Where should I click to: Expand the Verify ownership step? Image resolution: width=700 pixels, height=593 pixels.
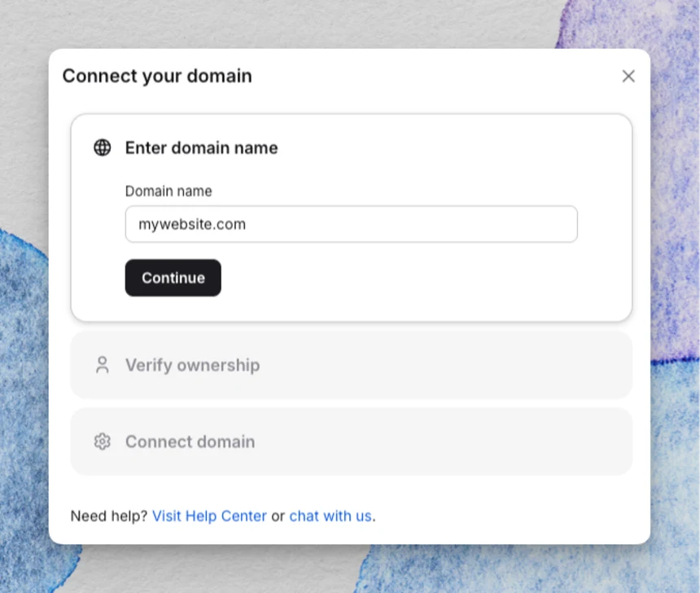[x=192, y=365]
